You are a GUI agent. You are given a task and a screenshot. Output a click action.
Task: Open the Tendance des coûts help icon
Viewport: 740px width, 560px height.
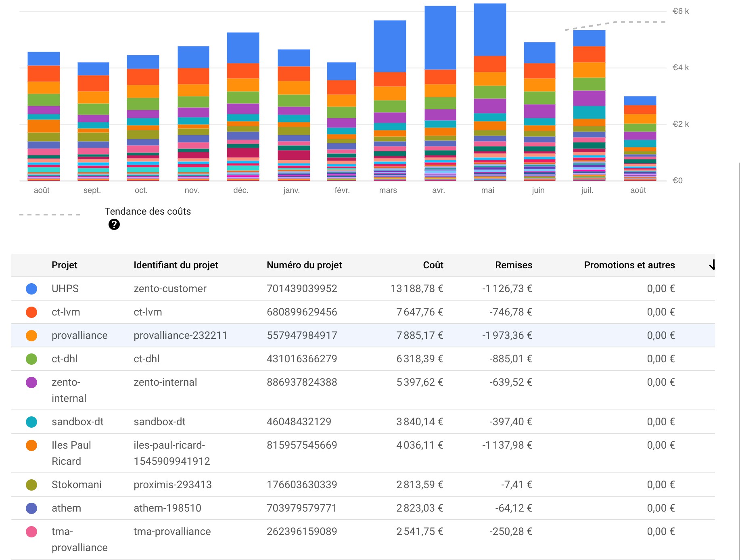pos(114,224)
